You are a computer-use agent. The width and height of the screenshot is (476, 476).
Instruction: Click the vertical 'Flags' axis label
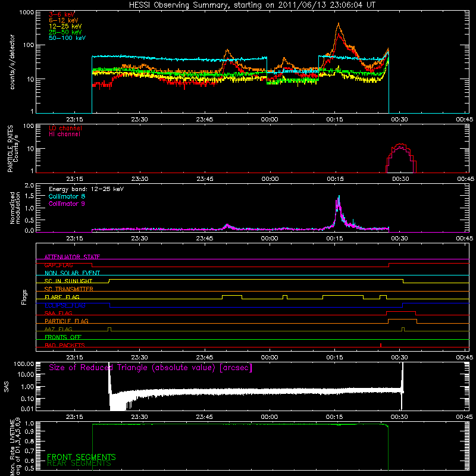pyautogui.click(x=24, y=297)
